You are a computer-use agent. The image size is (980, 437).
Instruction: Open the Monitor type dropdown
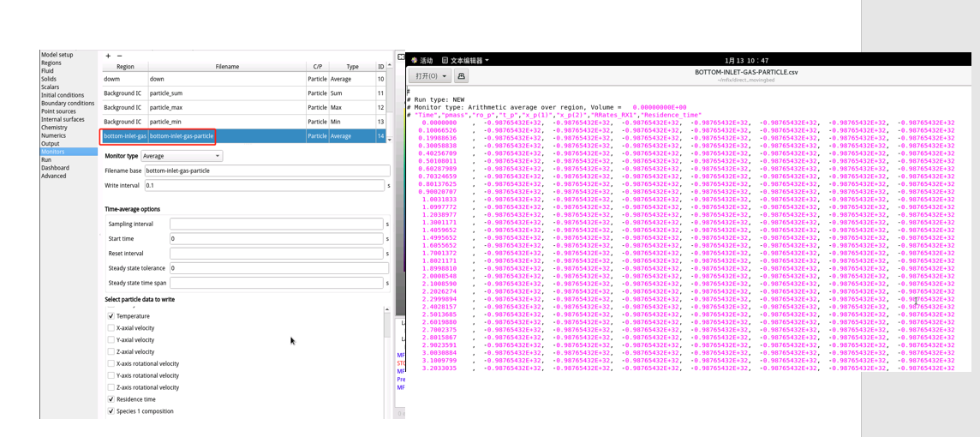(x=182, y=156)
